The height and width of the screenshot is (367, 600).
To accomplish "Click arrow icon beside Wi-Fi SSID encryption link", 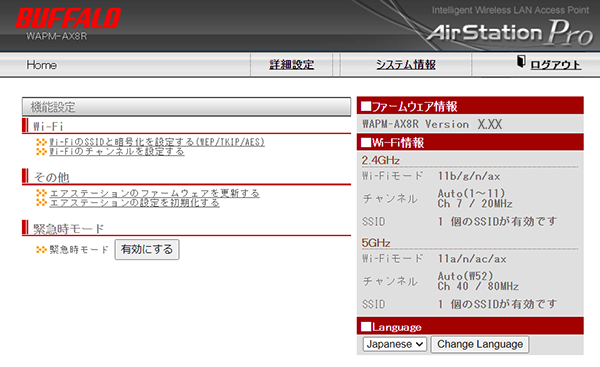I will click(x=41, y=142).
